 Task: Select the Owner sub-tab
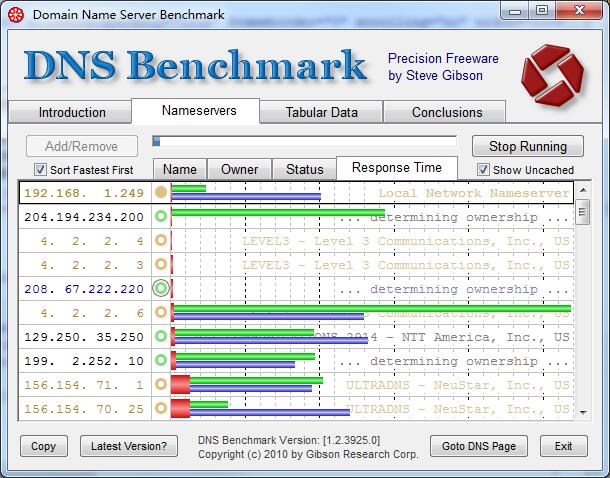(239, 170)
